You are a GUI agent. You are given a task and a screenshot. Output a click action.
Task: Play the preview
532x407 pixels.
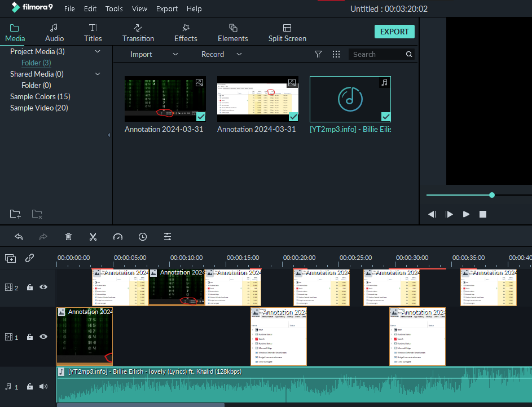[x=466, y=214]
